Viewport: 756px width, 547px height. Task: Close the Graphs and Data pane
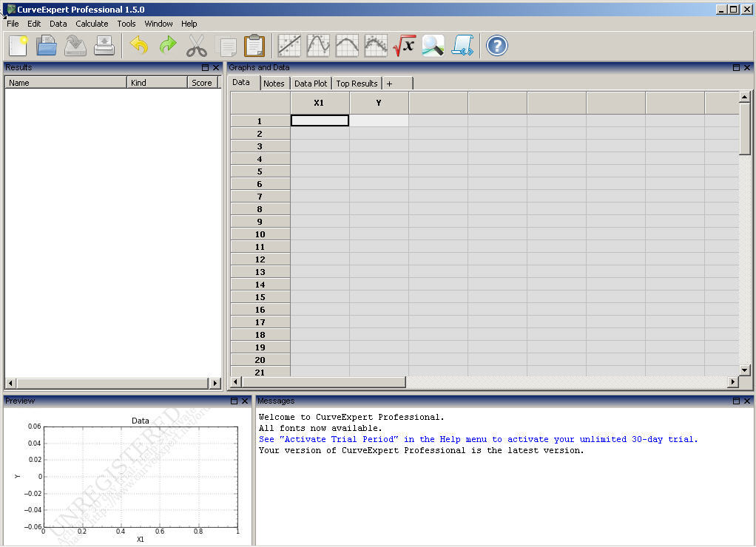(x=747, y=67)
